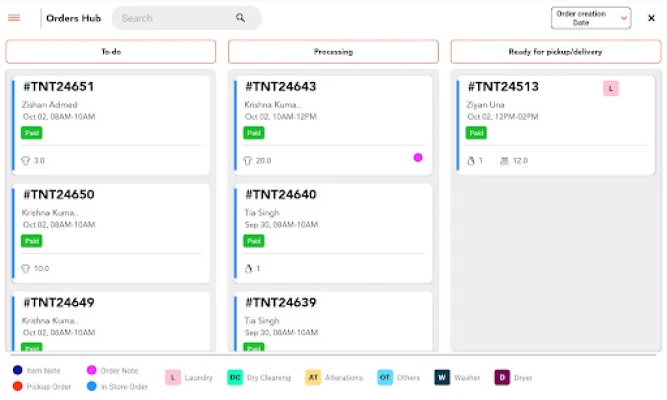
Task: Click the red Pickup Order legend dot
Action: point(18,385)
